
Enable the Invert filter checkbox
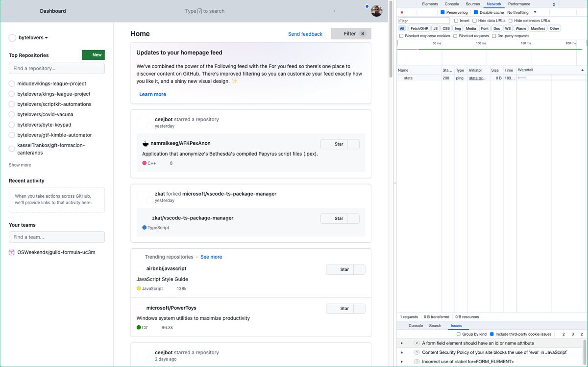click(x=456, y=21)
